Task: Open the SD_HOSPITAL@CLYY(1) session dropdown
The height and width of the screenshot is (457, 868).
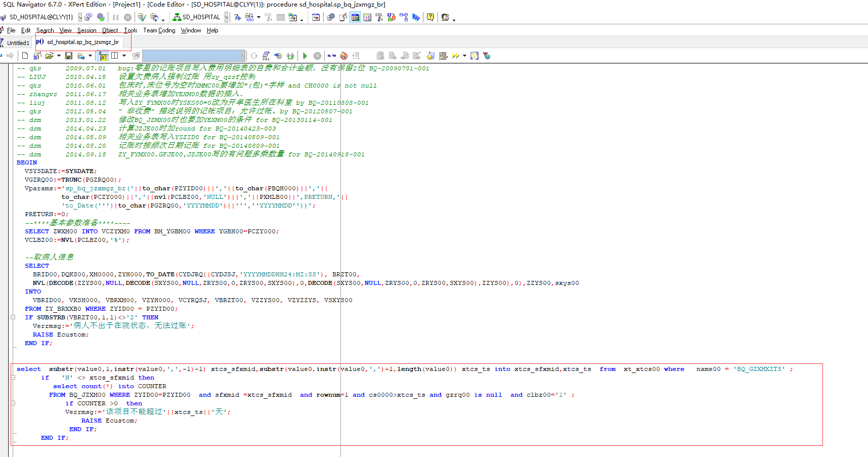Action: [x=80, y=17]
